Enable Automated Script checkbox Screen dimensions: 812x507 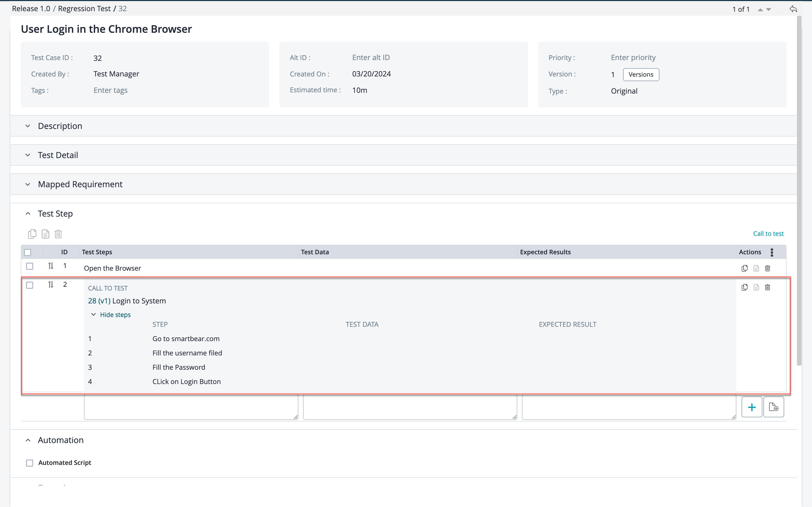click(x=30, y=463)
